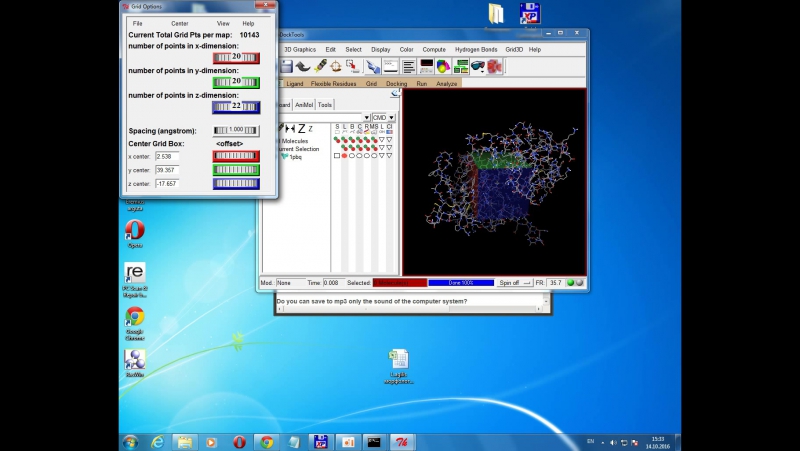Open Internet Explorer from the taskbar
800x451 pixels.
tap(157, 442)
